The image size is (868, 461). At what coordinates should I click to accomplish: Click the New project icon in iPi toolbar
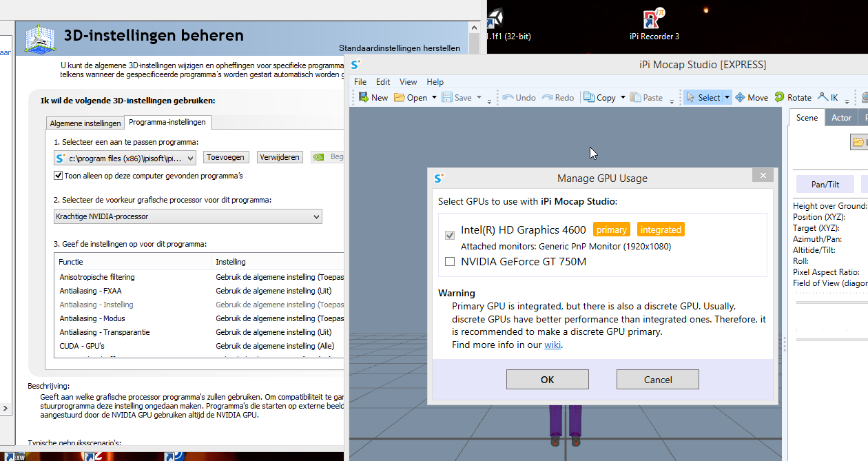[363, 97]
